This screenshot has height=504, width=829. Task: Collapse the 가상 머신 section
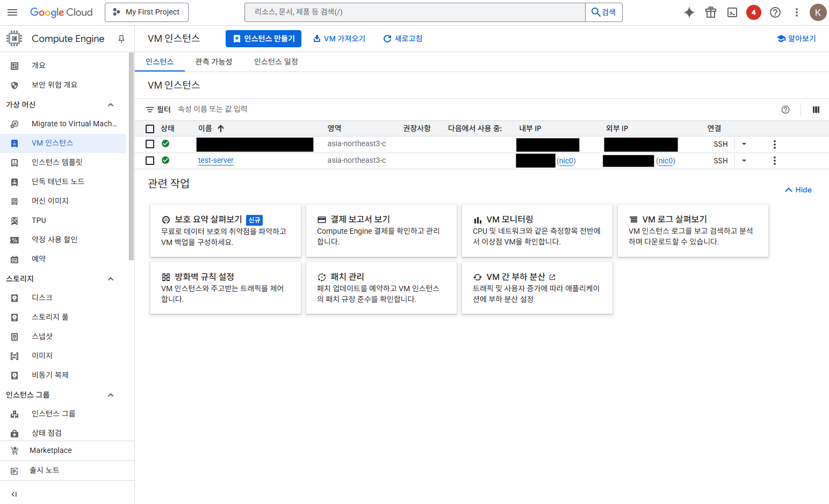[111, 105]
